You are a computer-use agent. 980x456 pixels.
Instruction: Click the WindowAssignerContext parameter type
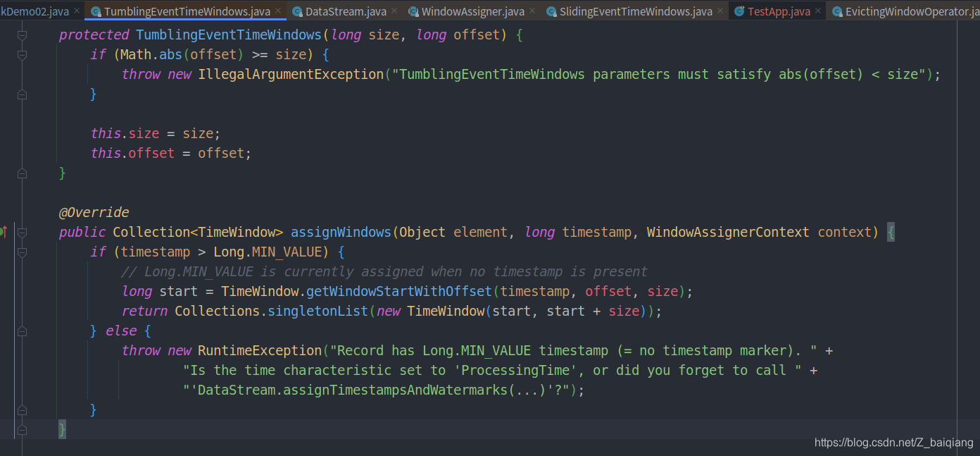728,232
